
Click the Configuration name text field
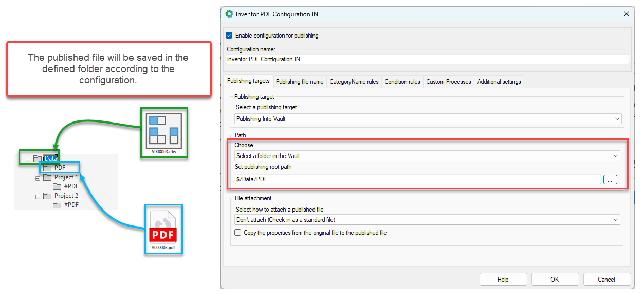pyautogui.click(x=428, y=59)
